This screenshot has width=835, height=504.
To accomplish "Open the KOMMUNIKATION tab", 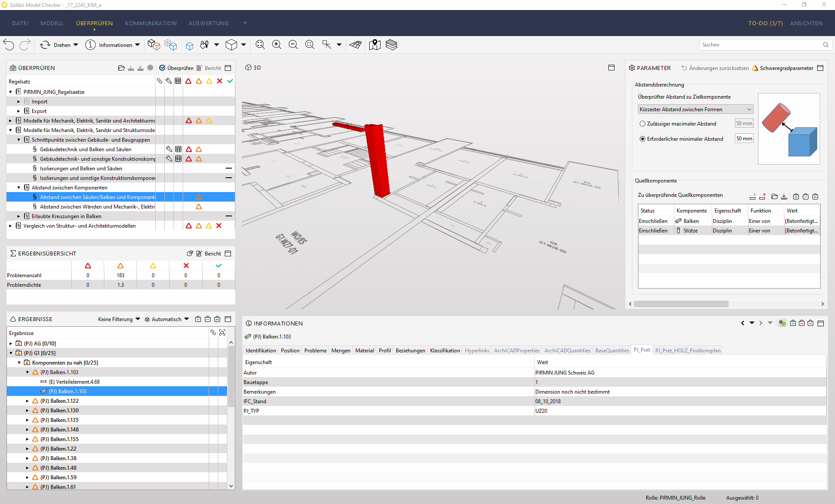I will (151, 23).
